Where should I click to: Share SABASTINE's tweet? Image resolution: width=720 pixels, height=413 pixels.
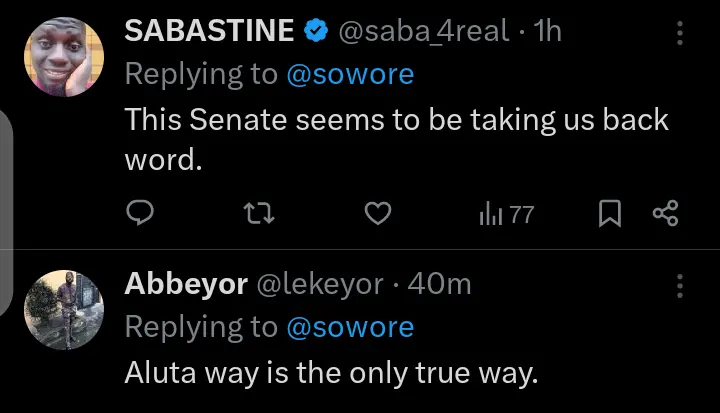pos(665,213)
